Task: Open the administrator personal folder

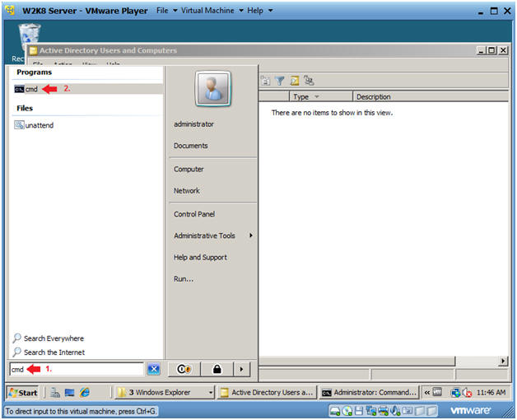Action: point(193,124)
